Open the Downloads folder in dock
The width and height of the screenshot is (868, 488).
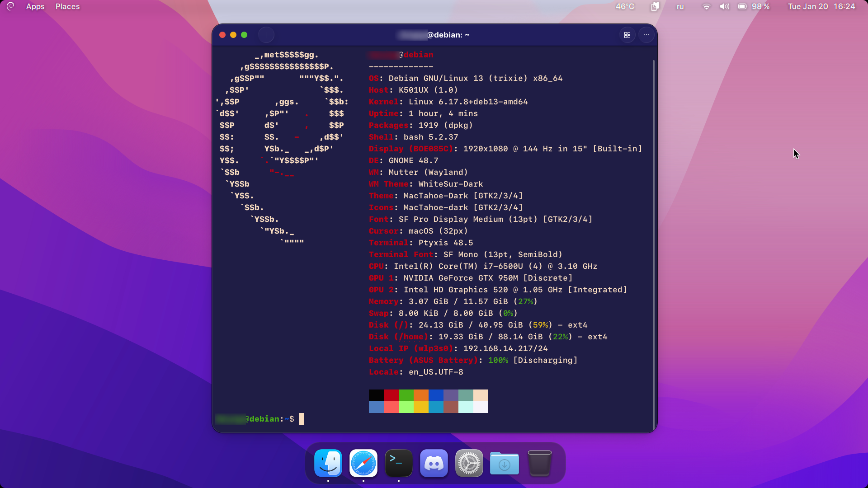click(x=504, y=463)
